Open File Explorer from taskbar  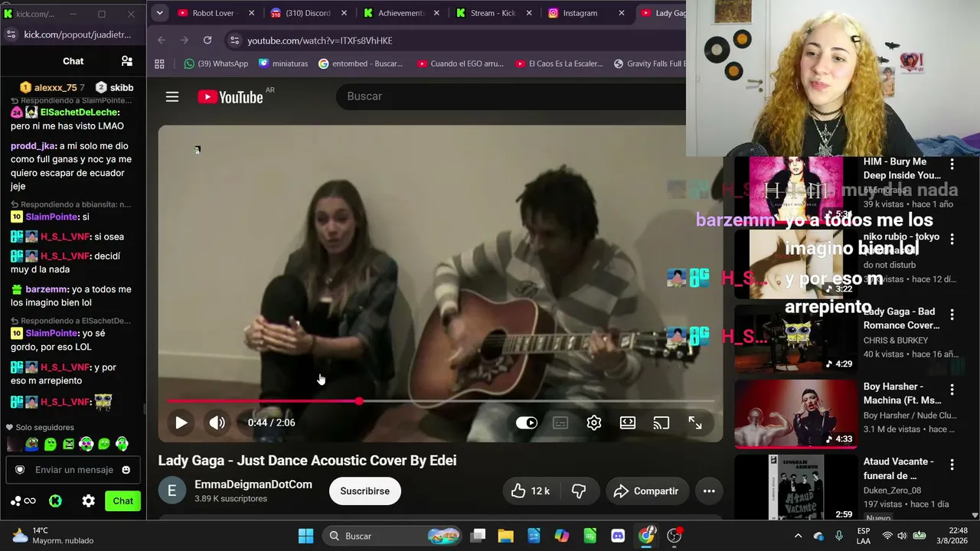[x=505, y=536]
